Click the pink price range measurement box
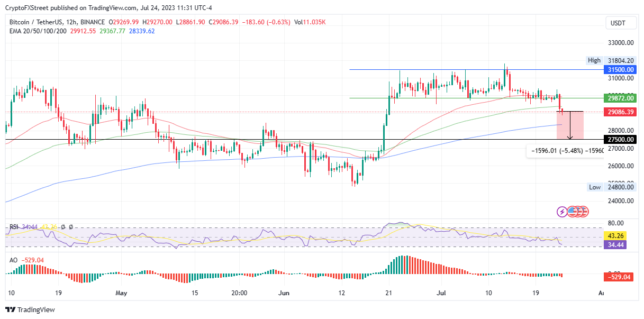Viewport: 644px width, 319px height. click(x=577, y=125)
